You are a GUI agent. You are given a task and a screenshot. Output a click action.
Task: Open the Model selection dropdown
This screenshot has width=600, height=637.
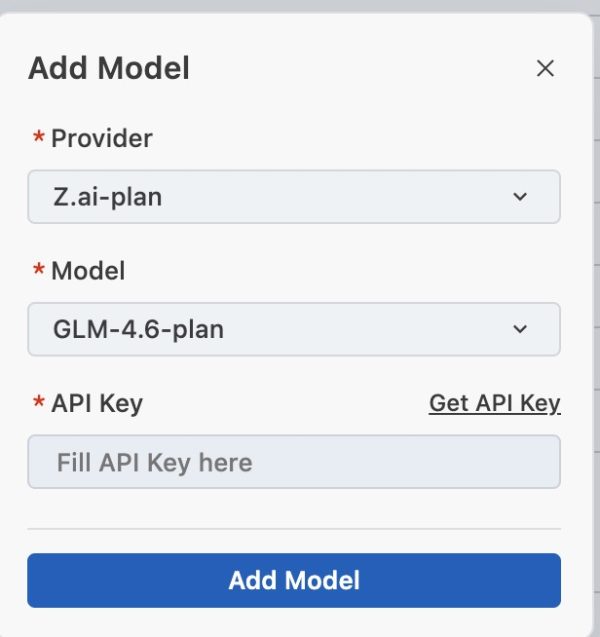tap(293, 329)
